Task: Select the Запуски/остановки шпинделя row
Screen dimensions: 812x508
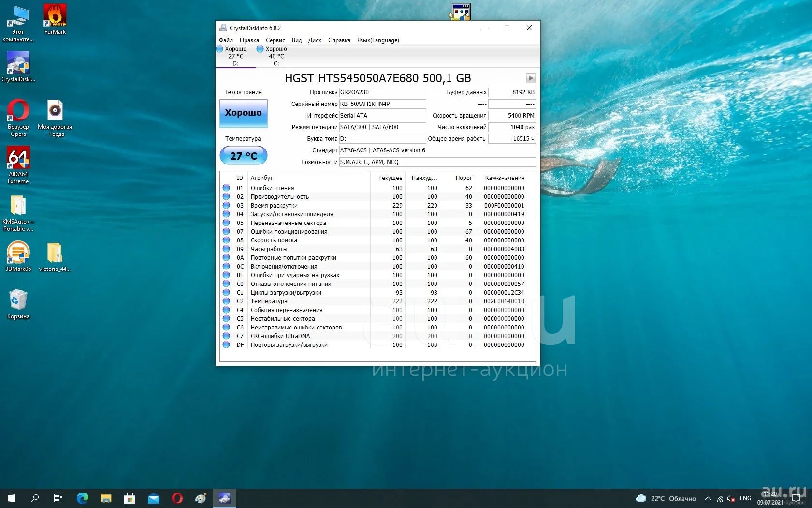Action: (374, 214)
